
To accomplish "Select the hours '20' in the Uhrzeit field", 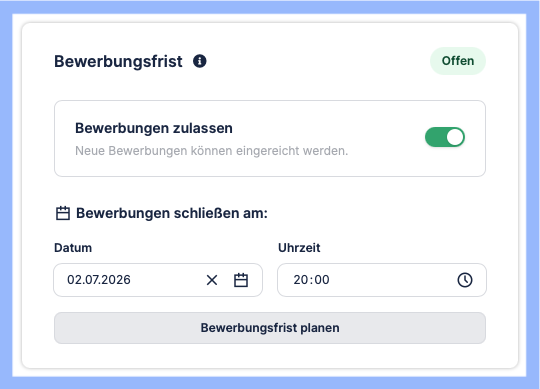I will [301, 280].
